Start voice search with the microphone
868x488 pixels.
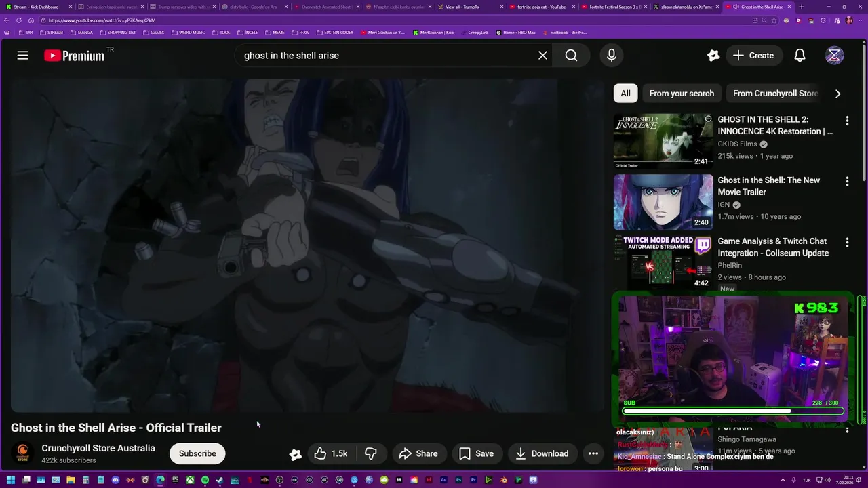pyautogui.click(x=612, y=56)
